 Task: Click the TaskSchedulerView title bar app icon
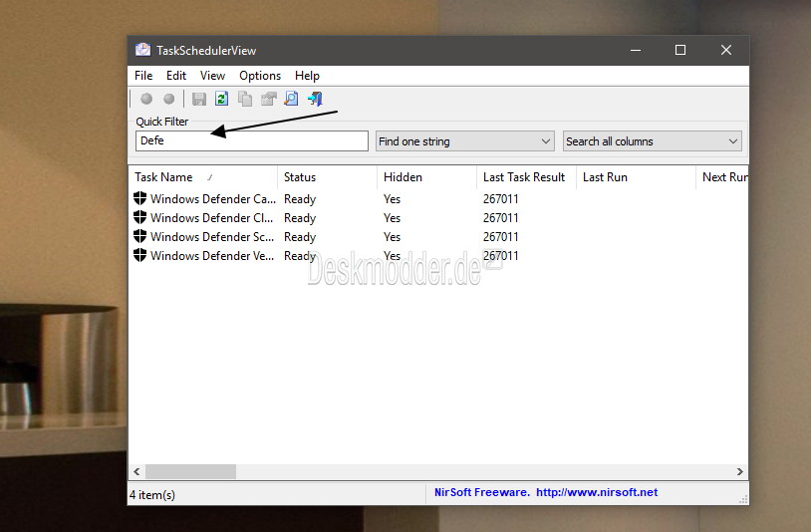[x=142, y=50]
